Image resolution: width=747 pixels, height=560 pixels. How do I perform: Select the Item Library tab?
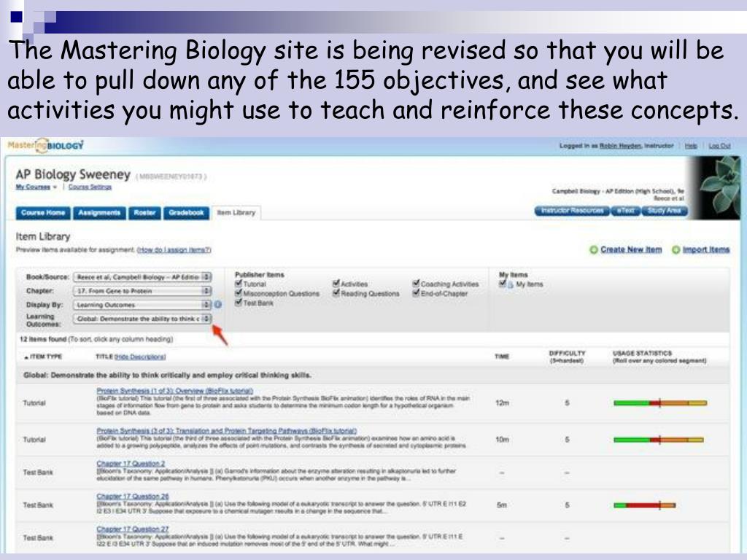coord(236,213)
